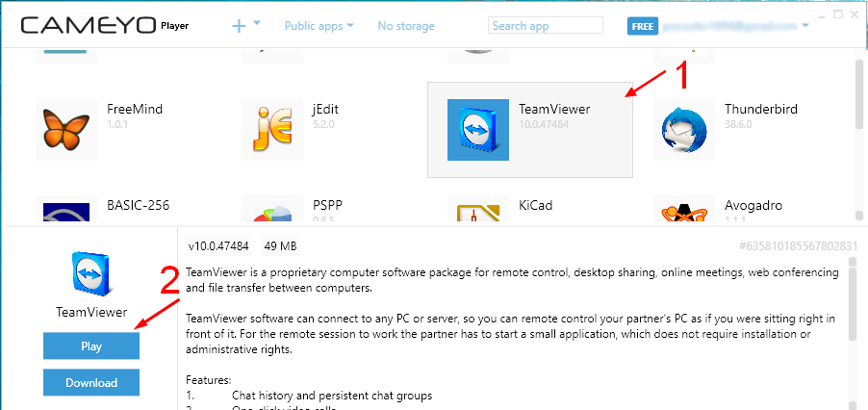Select the jEdit name label
Viewport: 868px width, 410px height.
tap(325, 109)
